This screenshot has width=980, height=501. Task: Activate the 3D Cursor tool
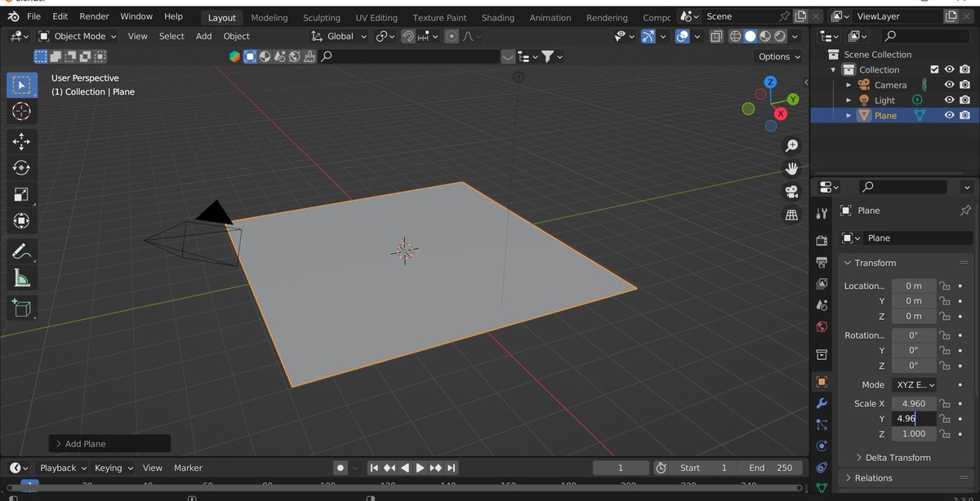[x=22, y=112]
